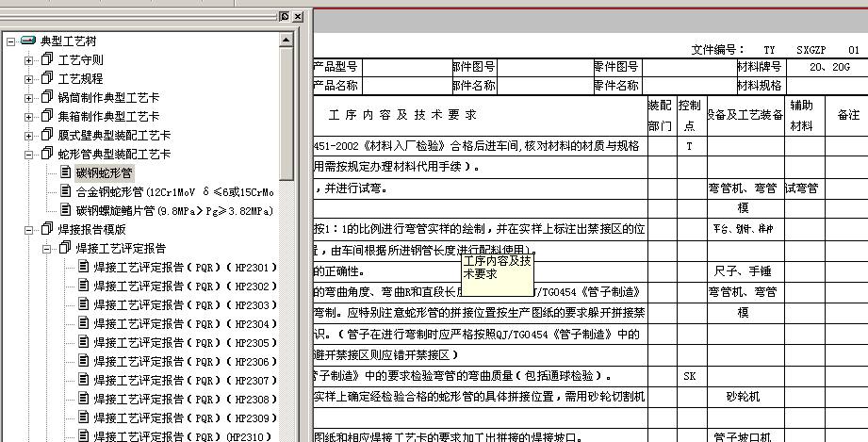Click the tree panel scroll-up arrow
Viewport: 868px width, 442px height.
coord(287,40)
